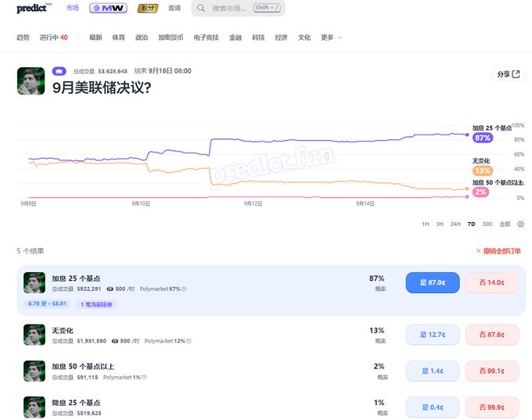Click the points icon in 加息 25 个基点 row

(x=110, y=289)
